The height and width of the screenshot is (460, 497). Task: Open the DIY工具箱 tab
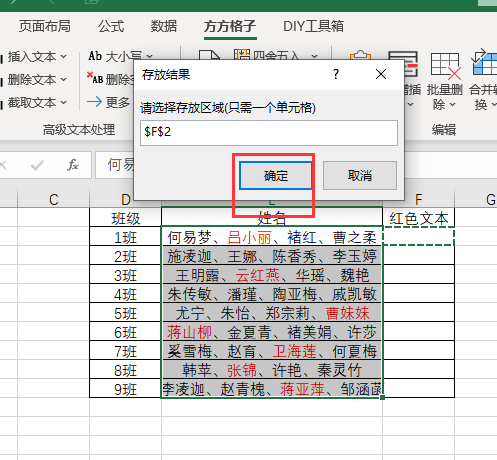coord(313,26)
